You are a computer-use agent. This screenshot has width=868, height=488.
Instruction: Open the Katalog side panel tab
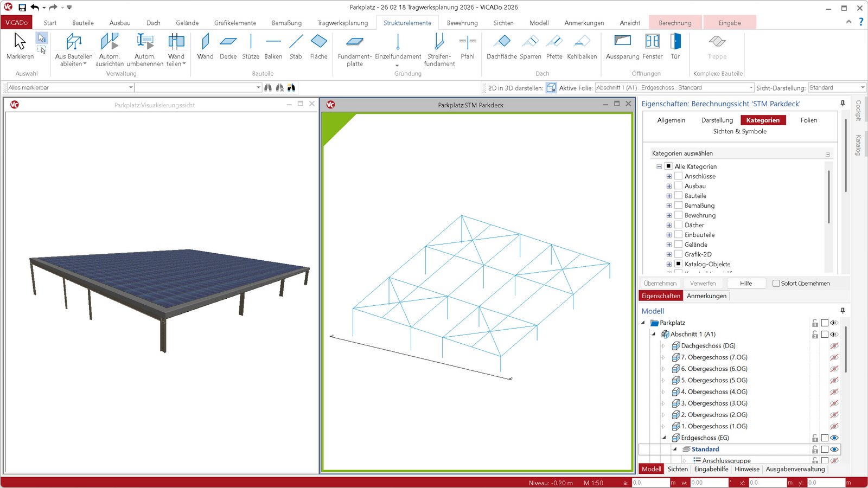point(858,145)
